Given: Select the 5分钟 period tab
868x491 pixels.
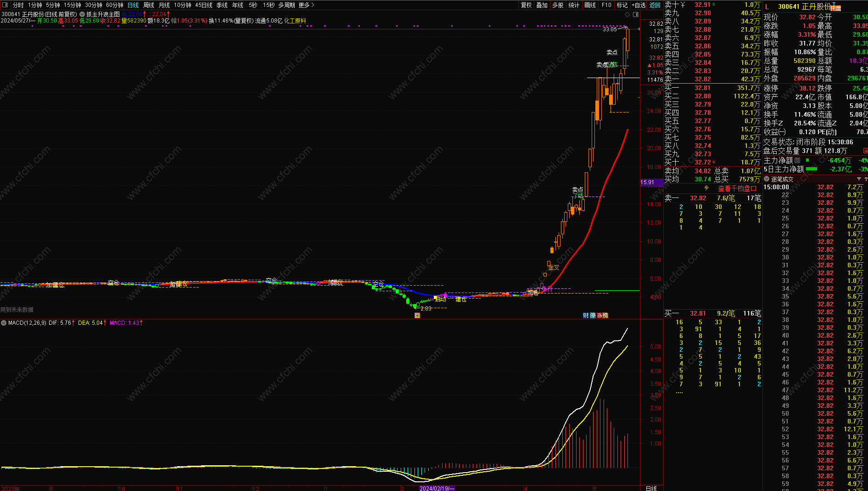Looking at the screenshot, I should (x=53, y=5).
